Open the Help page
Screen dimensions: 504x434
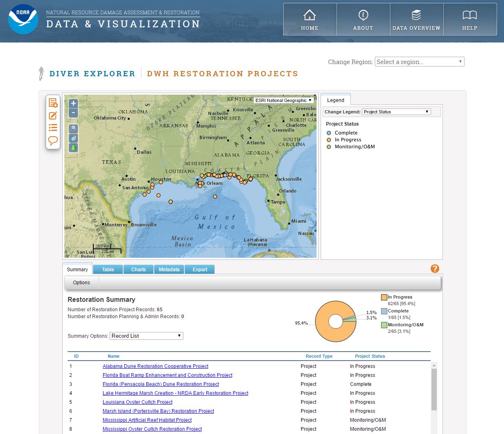[470, 20]
